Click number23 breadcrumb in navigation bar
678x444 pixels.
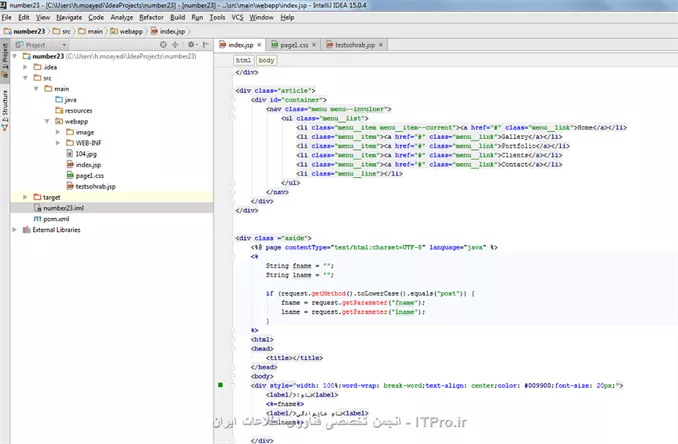[x=25, y=31]
